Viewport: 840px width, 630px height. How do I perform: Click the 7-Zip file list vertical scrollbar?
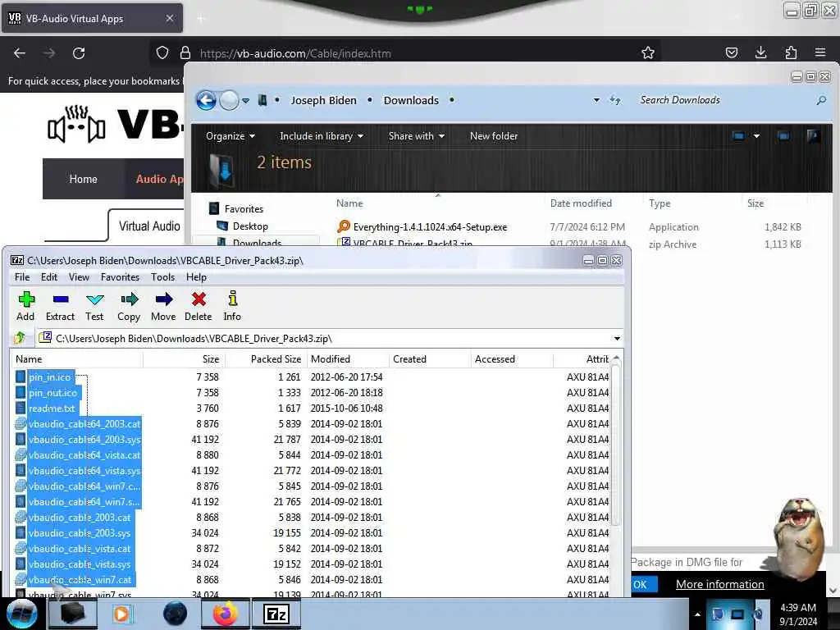pyautogui.click(x=616, y=445)
